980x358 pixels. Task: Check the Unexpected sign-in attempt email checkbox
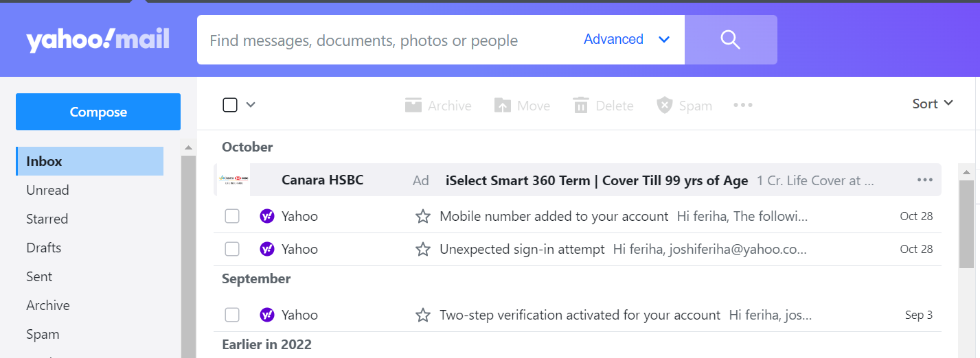(232, 249)
